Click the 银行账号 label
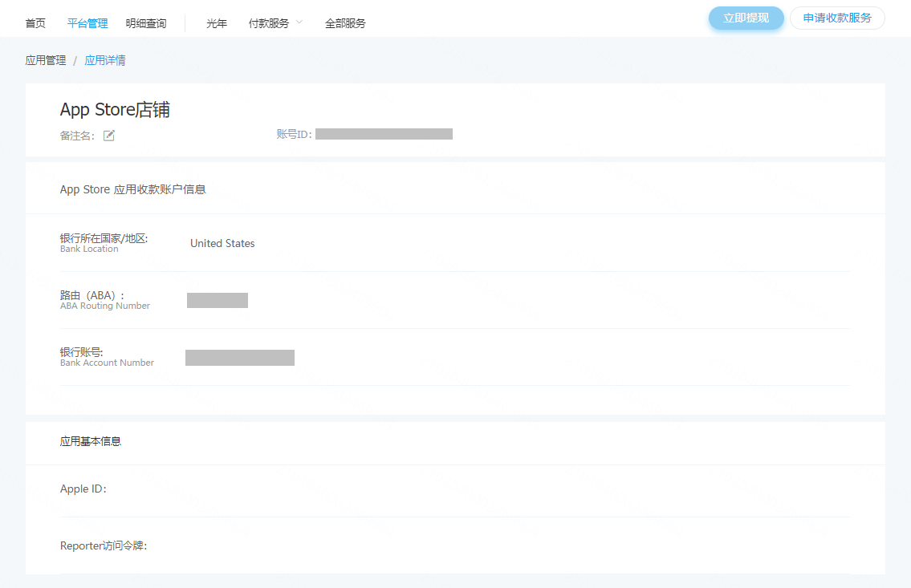Screen dimensions: 911x588 click(x=81, y=352)
